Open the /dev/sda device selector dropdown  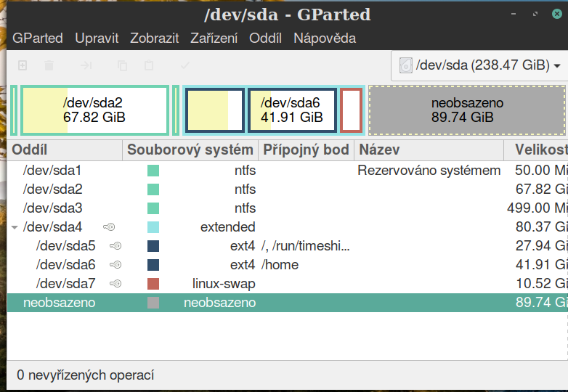(479, 66)
